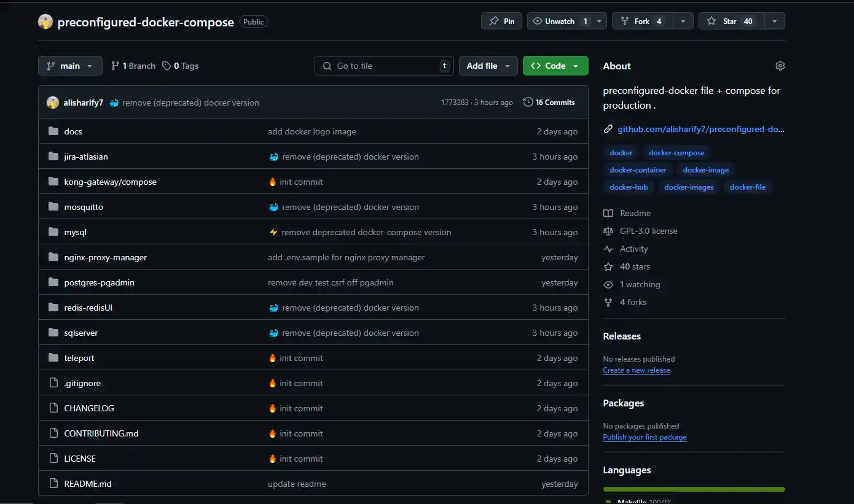Expand the green Code dropdown
Screen dimensions: 854x504
click(555, 66)
